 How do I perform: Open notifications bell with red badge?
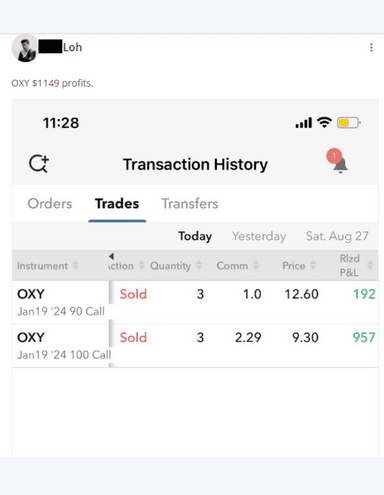pyautogui.click(x=337, y=161)
